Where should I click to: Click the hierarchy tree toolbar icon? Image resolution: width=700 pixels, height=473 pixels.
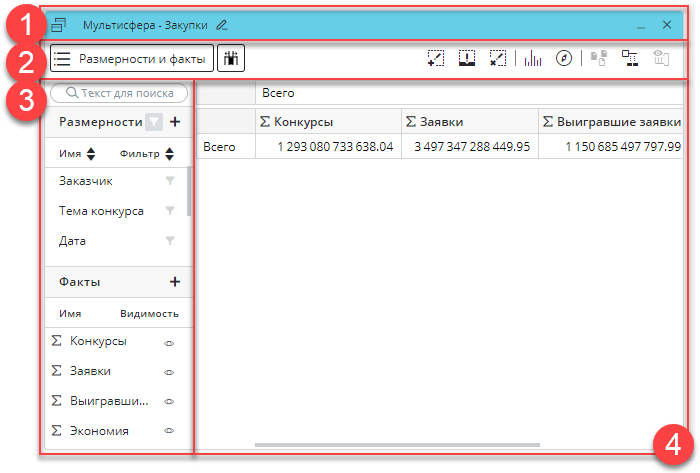pos(630,60)
